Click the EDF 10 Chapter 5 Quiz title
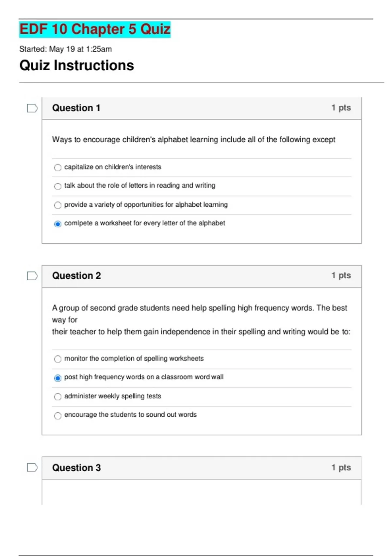The image size is (392, 556). 95,29
